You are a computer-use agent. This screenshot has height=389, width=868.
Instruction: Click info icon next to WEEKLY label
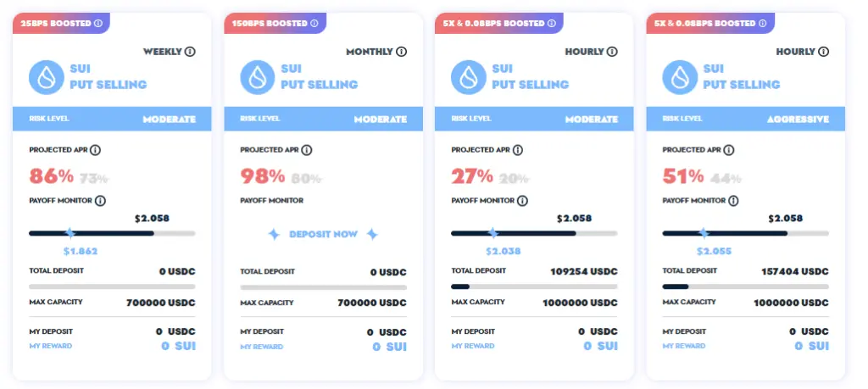[x=190, y=52]
